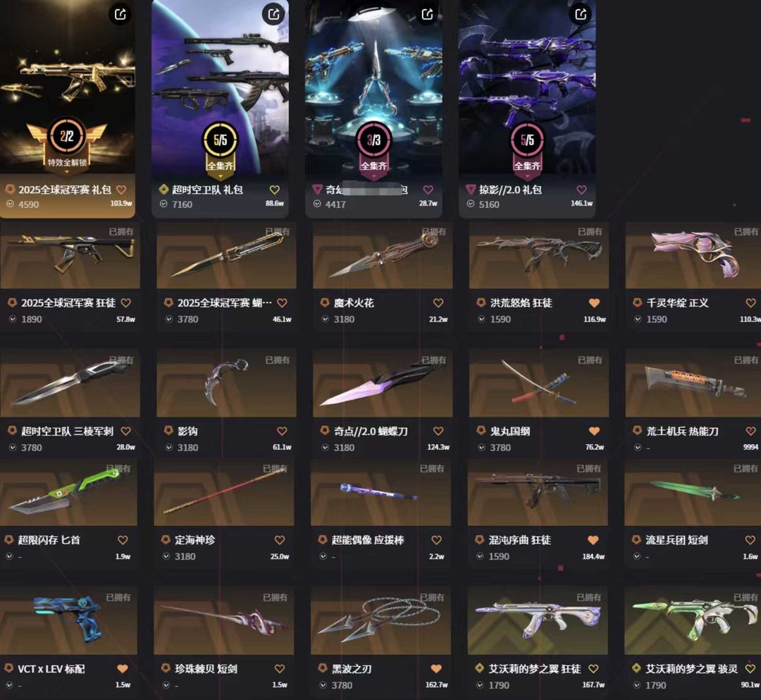This screenshot has width=761, height=700.
Task: Click 2/2 特效全解锁 badge on champions bundle
Action: [67, 144]
